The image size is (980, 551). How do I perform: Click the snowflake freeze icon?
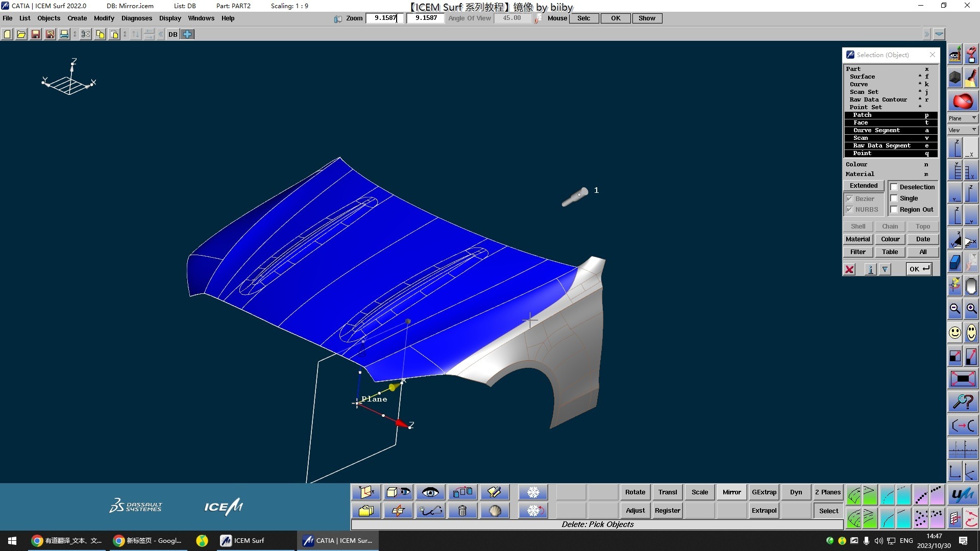(533, 492)
